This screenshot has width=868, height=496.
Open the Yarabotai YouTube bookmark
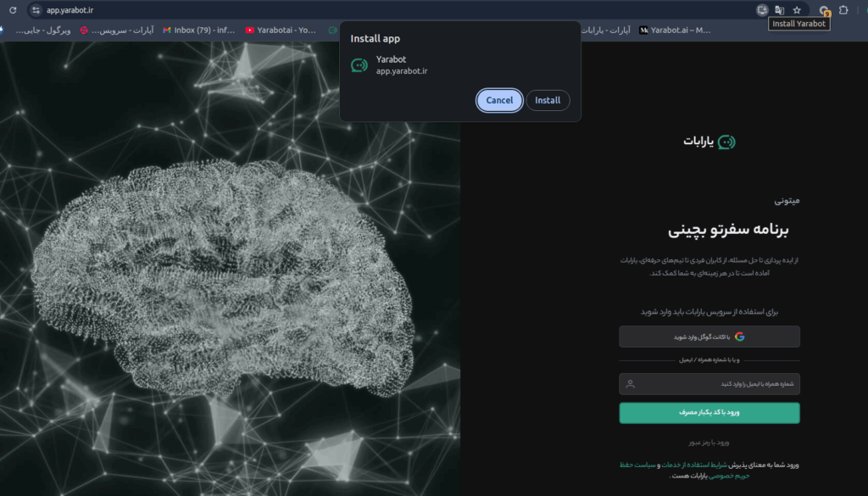pos(281,31)
